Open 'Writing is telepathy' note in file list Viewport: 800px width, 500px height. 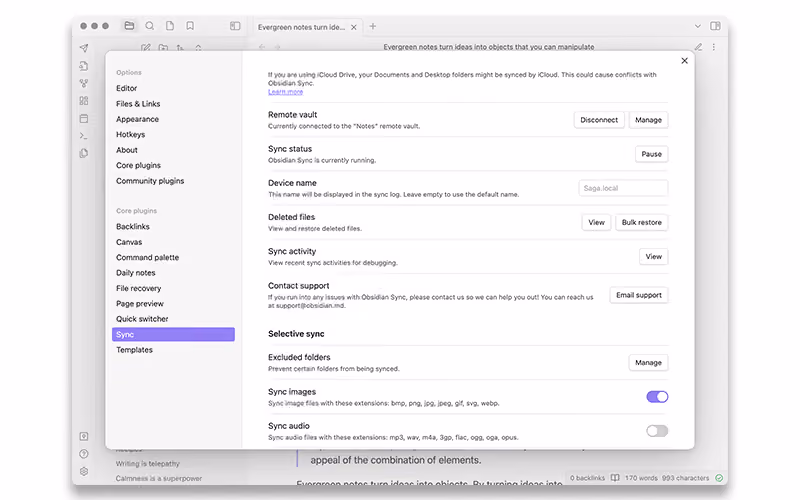pos(147,464)
